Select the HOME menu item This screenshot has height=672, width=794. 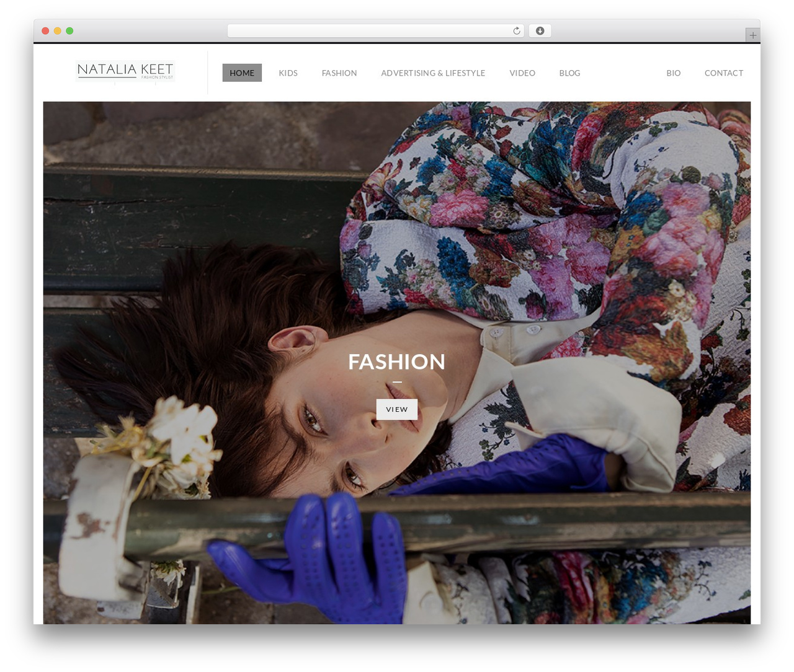pos(242,73)
